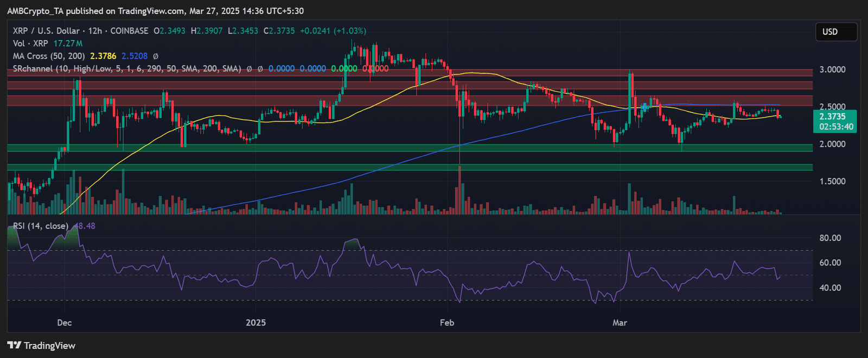The width and height of the screenshot is (868, 358).
Task: Click the purple RSI value 48.48
Action: tap(85, 226)
